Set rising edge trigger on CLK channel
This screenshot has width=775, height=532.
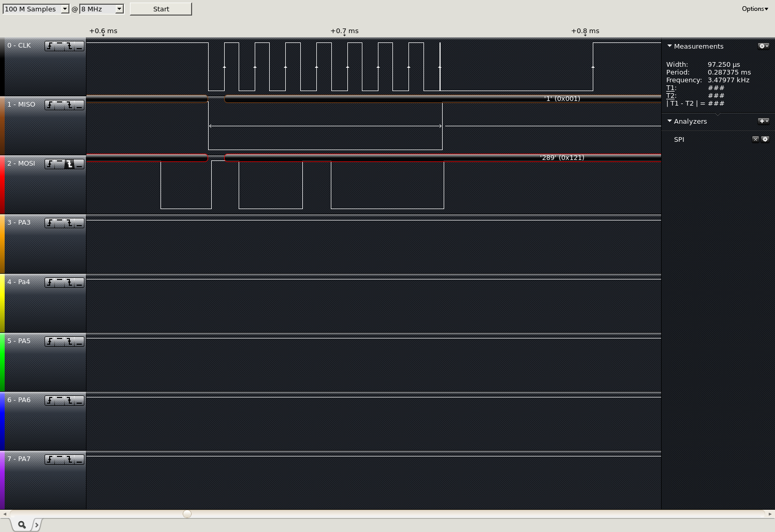(50, 46)
